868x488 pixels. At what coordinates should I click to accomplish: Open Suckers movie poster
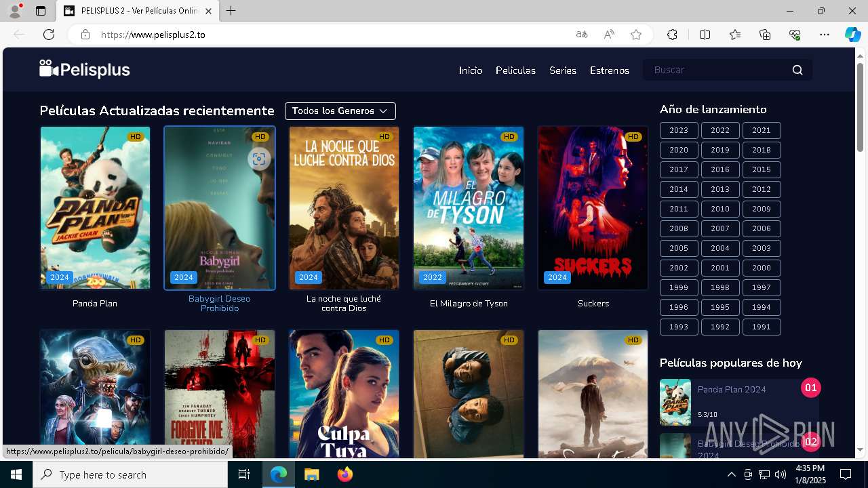coord(593,207)
